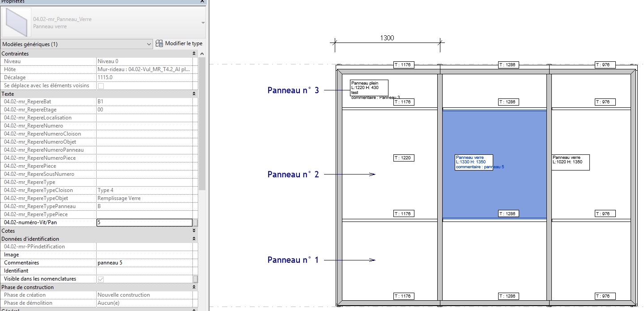The width and height of the screenshot is (644, 311).
Task: Select the 1300 dimension text
Action: click(387, 38)
